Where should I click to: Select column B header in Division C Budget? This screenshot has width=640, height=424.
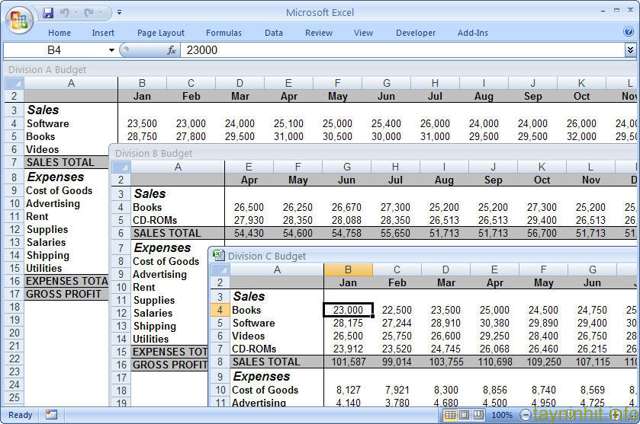point(348,270)
